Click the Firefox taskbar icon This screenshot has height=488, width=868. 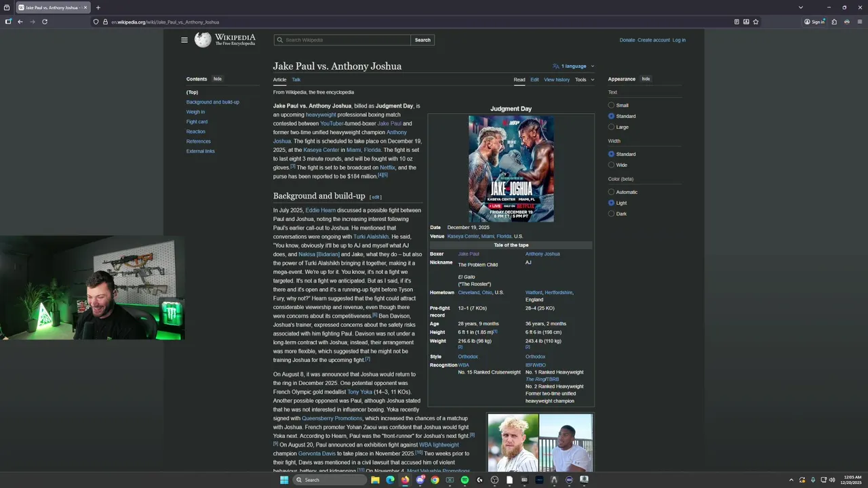click(x=405, y=480)
